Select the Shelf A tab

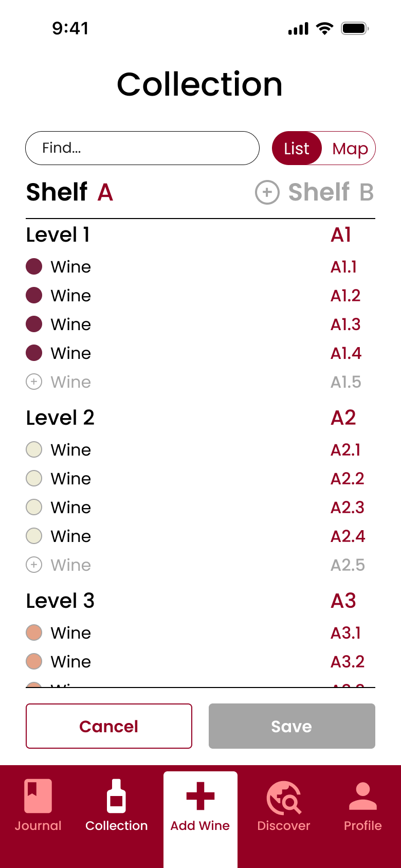click(69, 192)
